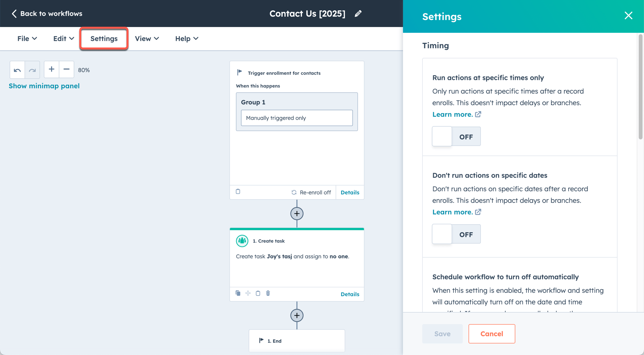Click the redo arrow icon
644x355 pixels.
point(32,70)
